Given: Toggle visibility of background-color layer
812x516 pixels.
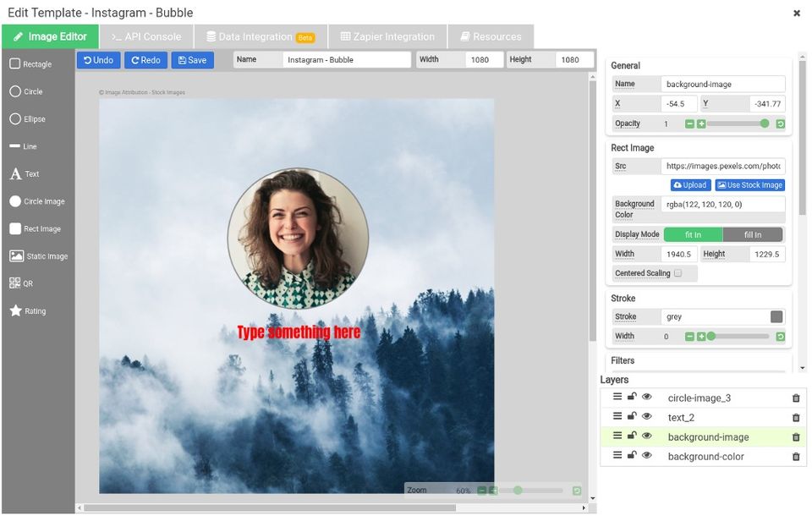Looking at the screenshot, I should tap(647, 455).
